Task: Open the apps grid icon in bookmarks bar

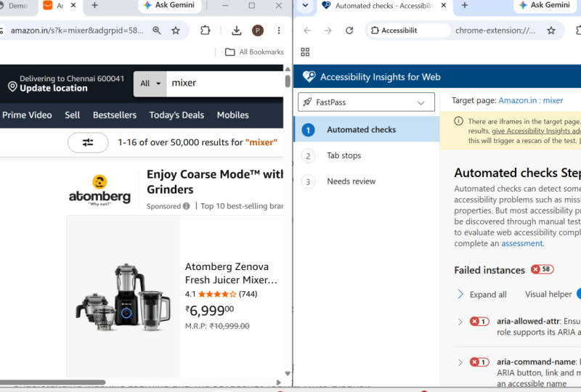Action: click(305, 52)
